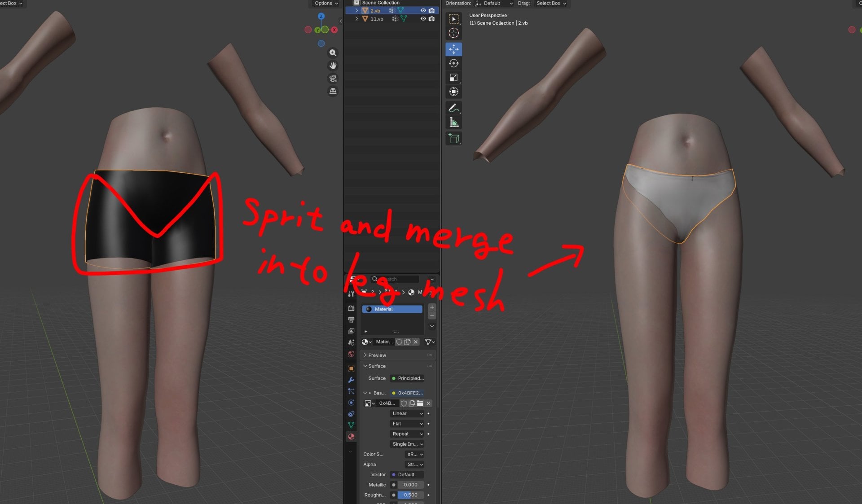Click the Metallic animate dot

(428, 485)
